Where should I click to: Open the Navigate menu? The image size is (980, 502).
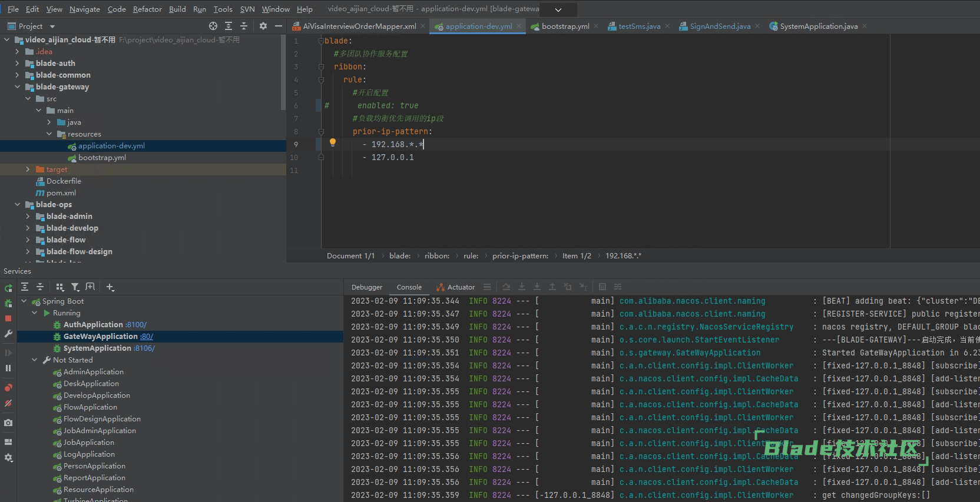[85, 9]
